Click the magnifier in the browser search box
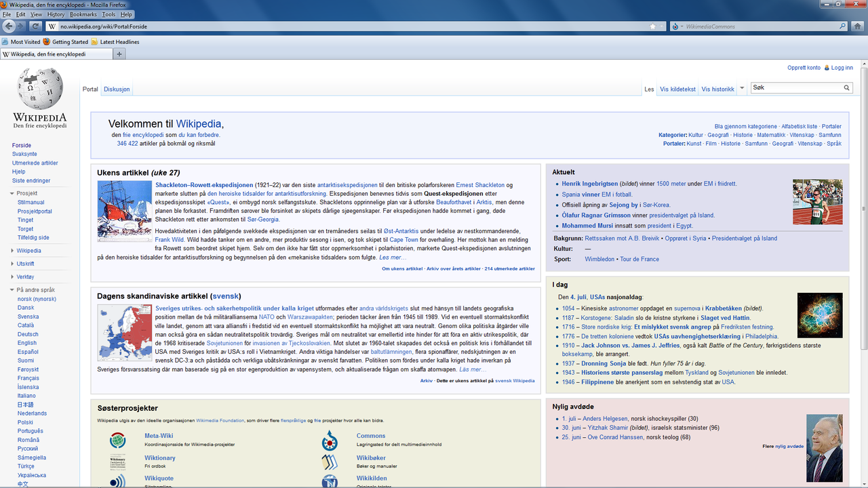 click(842, 26)
